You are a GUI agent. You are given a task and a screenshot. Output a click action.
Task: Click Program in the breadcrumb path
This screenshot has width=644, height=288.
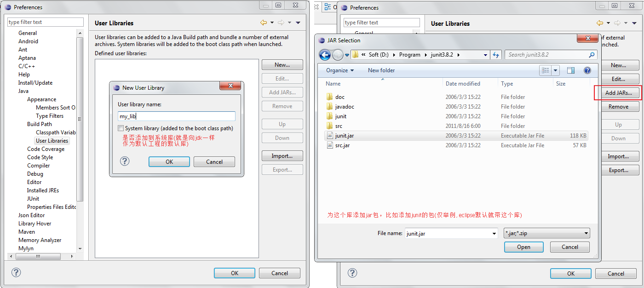pos(410,55)
